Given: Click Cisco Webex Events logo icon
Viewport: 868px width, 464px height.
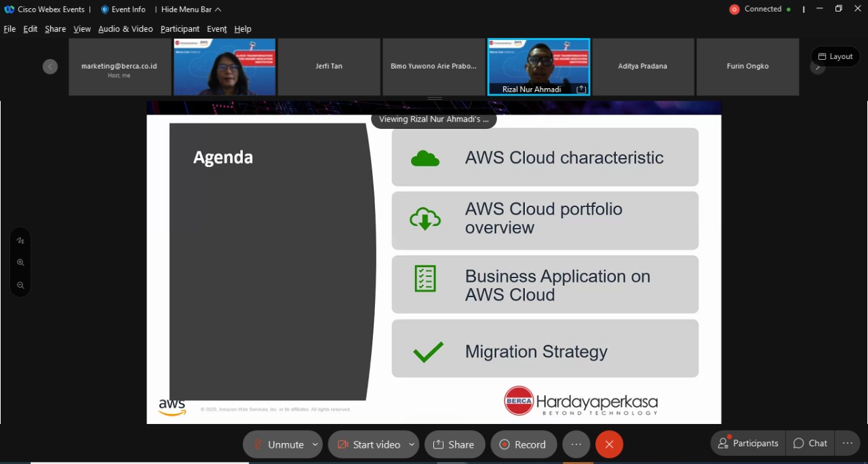Looking at the screenshot, I should 9,9.
